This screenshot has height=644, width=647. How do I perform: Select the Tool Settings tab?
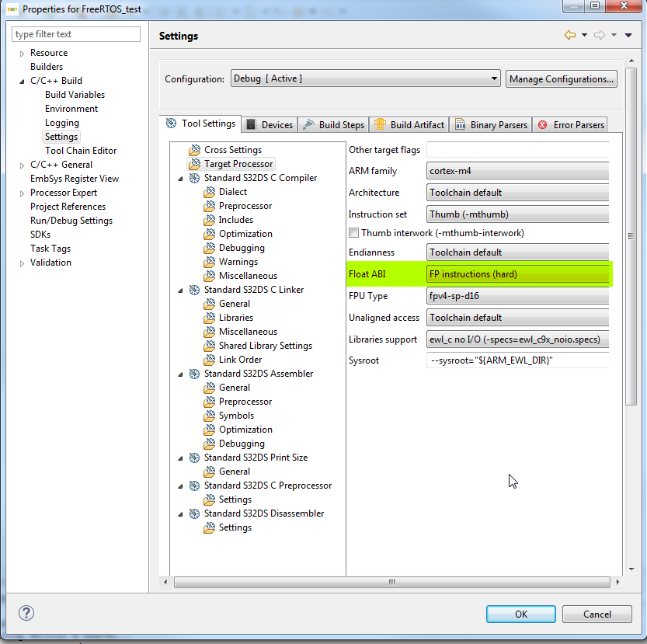(200, 124)
